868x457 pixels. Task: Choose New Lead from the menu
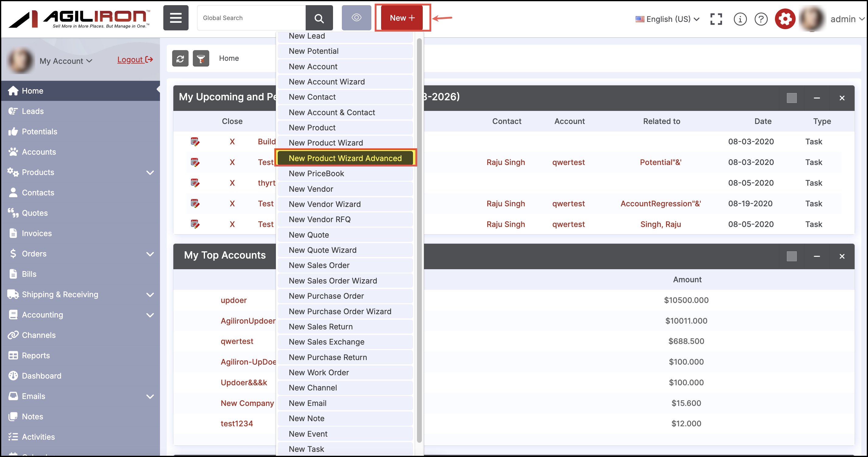point(345,36)
